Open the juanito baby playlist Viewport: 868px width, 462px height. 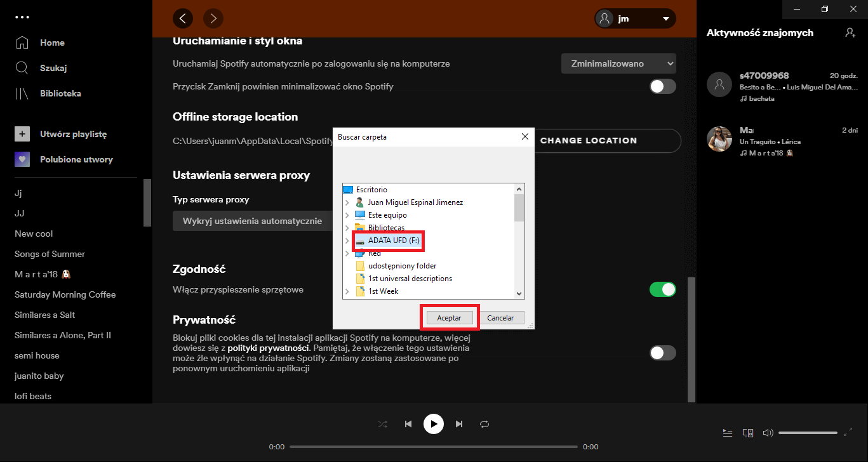[39, 376]
